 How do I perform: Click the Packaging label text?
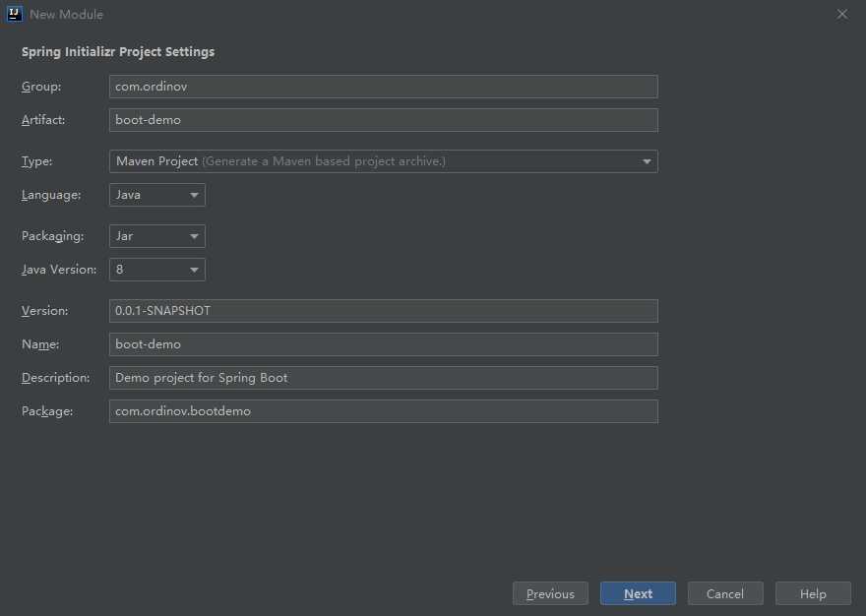pos(52,236)
